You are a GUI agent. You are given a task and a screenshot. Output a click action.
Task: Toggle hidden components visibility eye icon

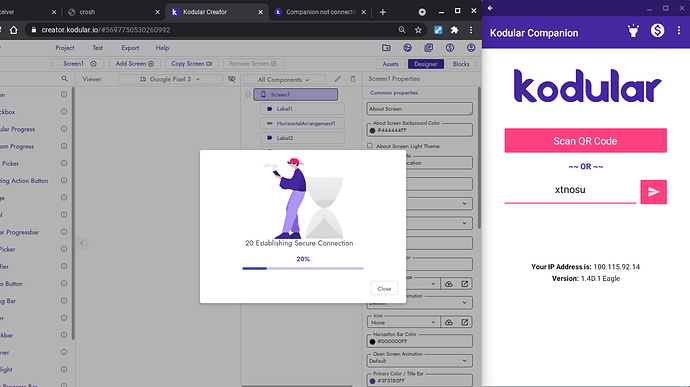tap(231, 79)
